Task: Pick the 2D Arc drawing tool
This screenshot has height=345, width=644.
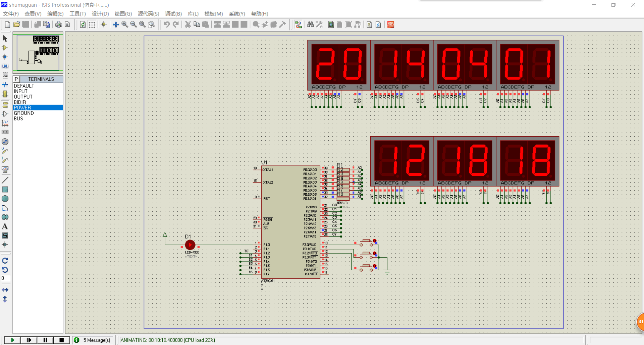Action: (5, 208)
